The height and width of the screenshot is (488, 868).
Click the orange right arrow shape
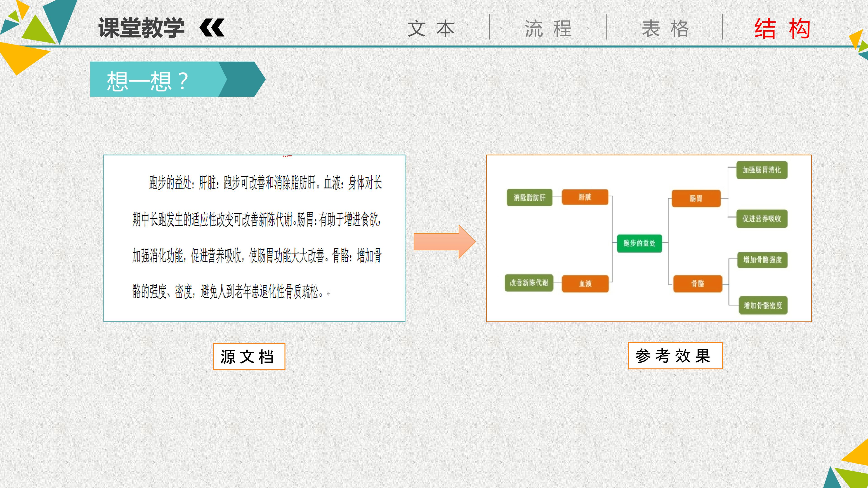pos(444,242)
